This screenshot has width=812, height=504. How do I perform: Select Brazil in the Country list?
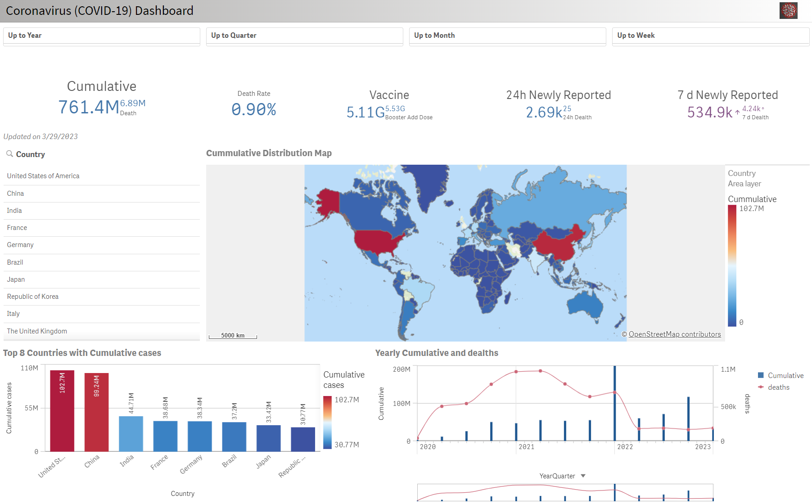[102, 262]
